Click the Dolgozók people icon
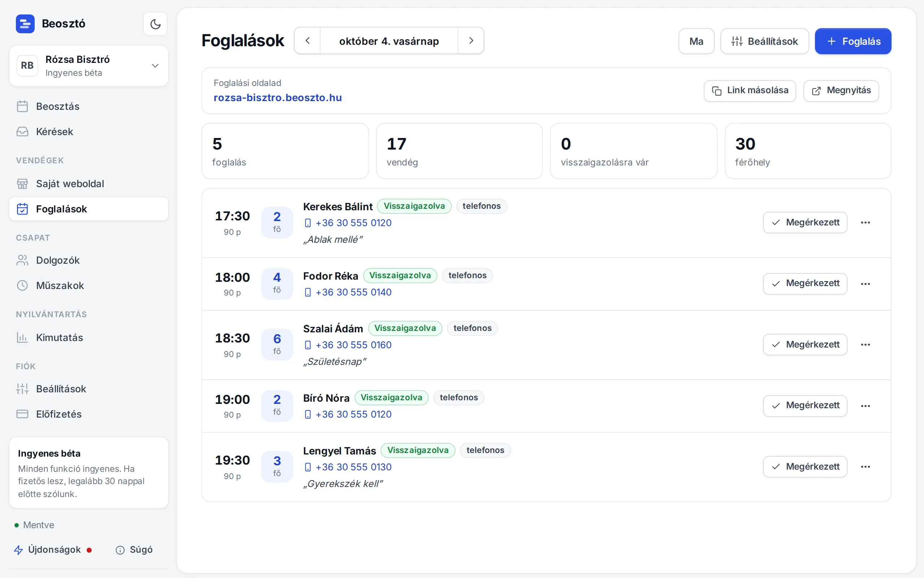 point(22,260)
